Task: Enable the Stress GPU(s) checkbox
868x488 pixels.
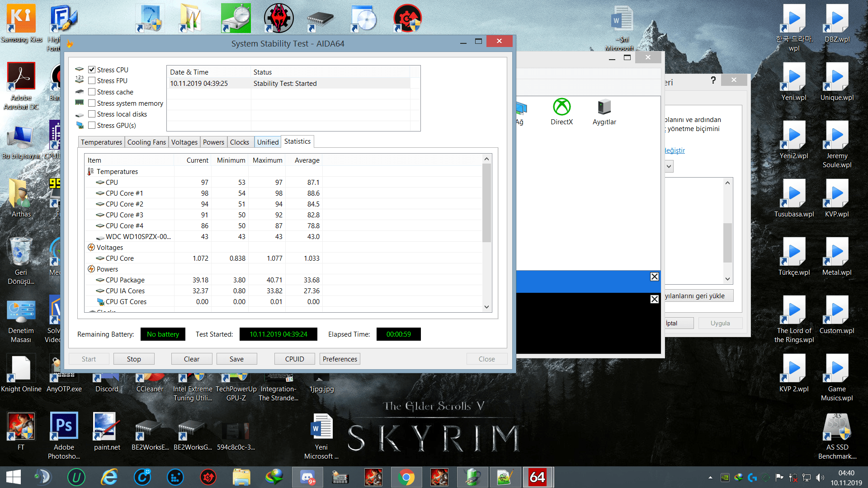Action: pyautogui.click(x=92, y=125)
